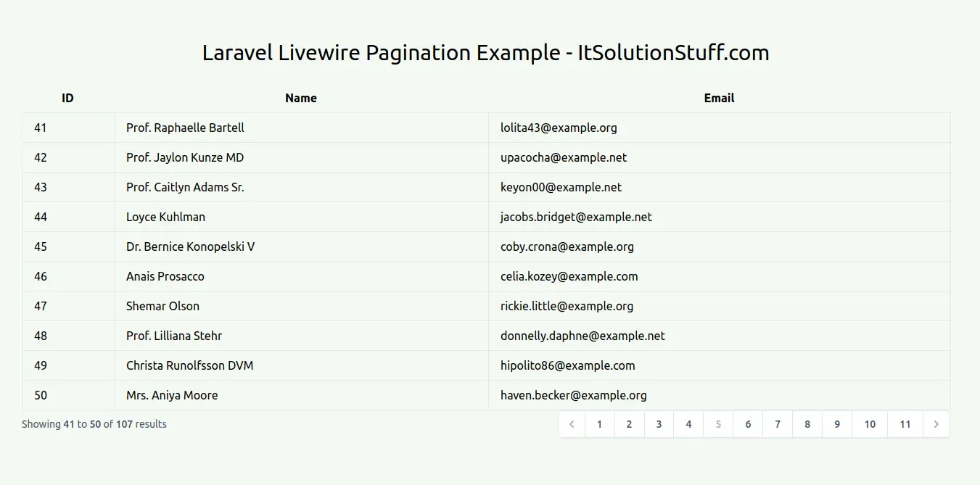The image size is (980, 485).
Task: Click the Email column header
Action: 719,98
